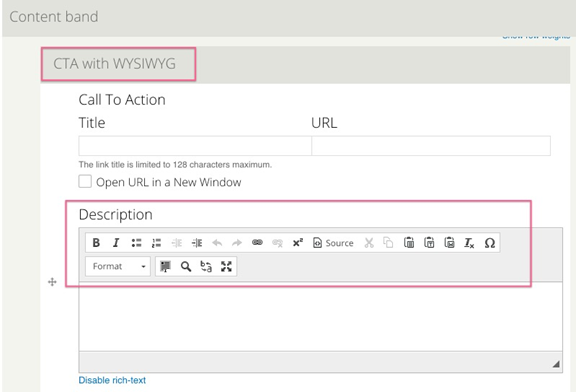Screen dimensions: 576x392
Task: Click the Show row weights link
Action: [536, 36]
